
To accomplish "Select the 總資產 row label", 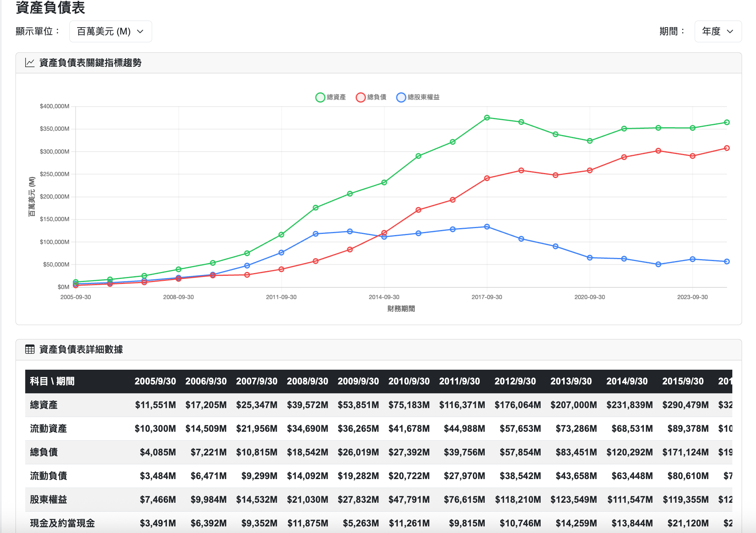I will (x=44, y=405).
